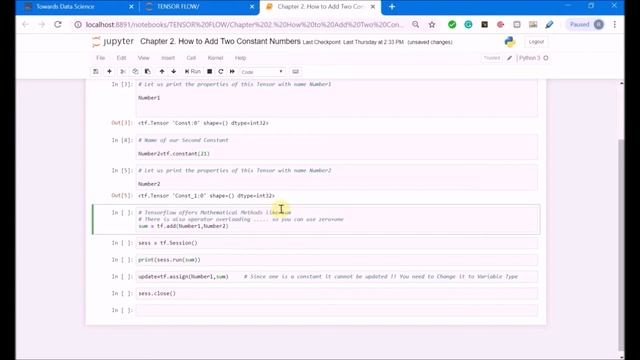Open the Kernel menu
Image resolution: width=640 pixels, height=360 pixels.
(216, 58)
